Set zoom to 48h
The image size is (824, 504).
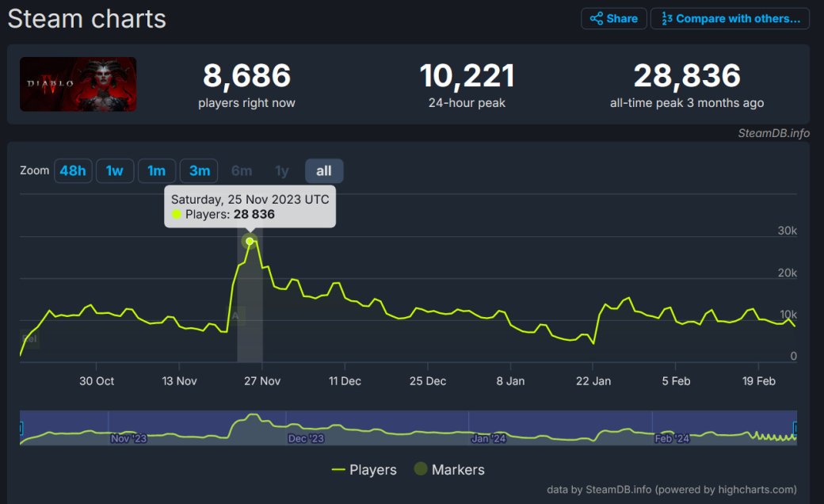[x=73, y=171]
